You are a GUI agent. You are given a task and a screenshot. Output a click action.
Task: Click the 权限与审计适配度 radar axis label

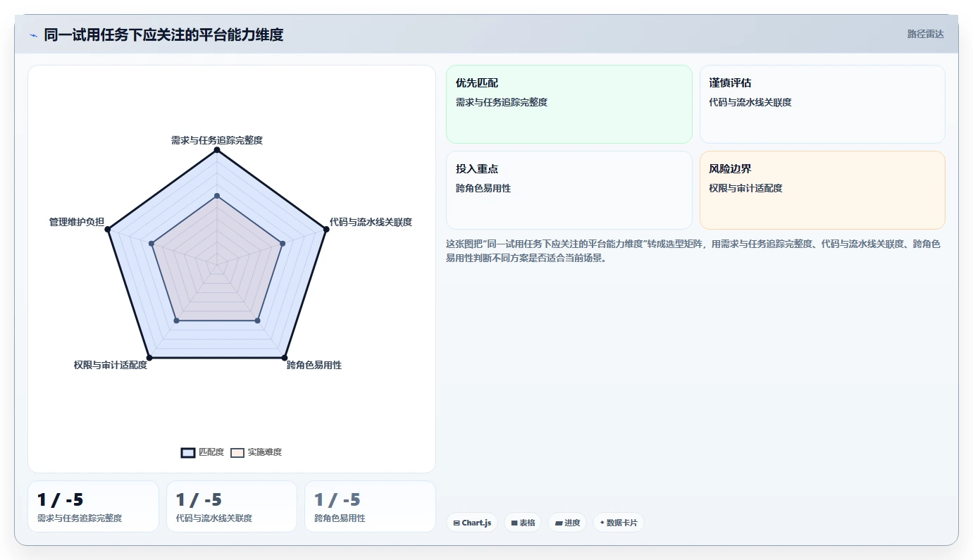[111, 365]
